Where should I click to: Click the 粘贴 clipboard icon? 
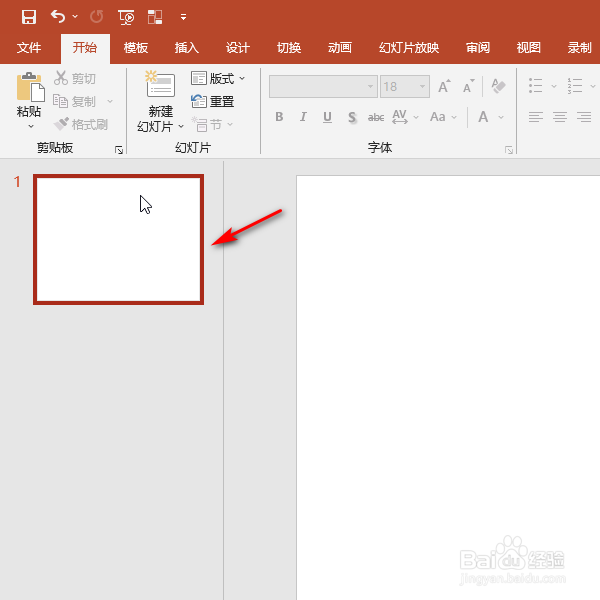[30, 86]
